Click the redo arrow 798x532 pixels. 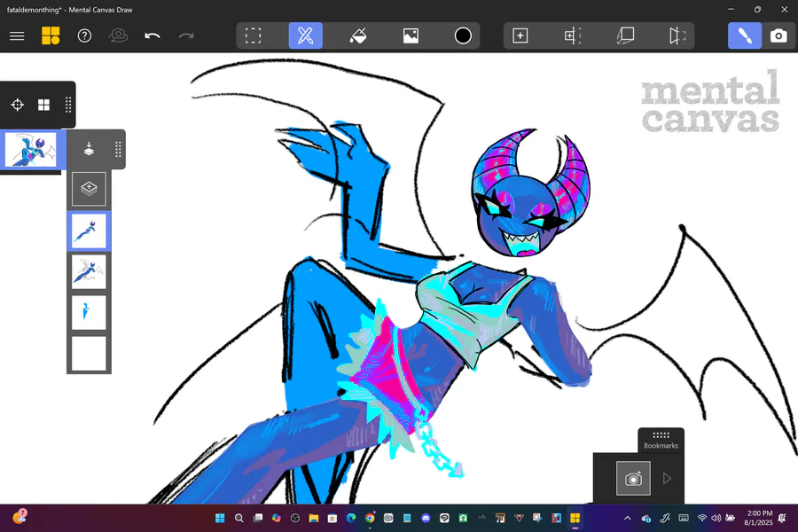point(186,35)
